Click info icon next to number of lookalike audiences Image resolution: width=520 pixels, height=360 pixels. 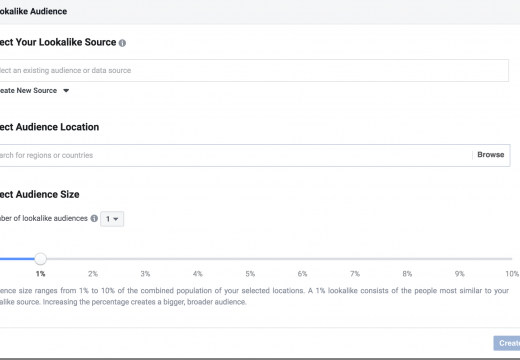tap(94, 218)
